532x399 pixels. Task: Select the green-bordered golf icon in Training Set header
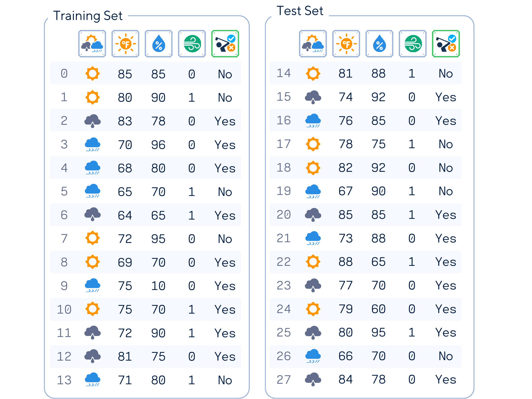[225, 44]
